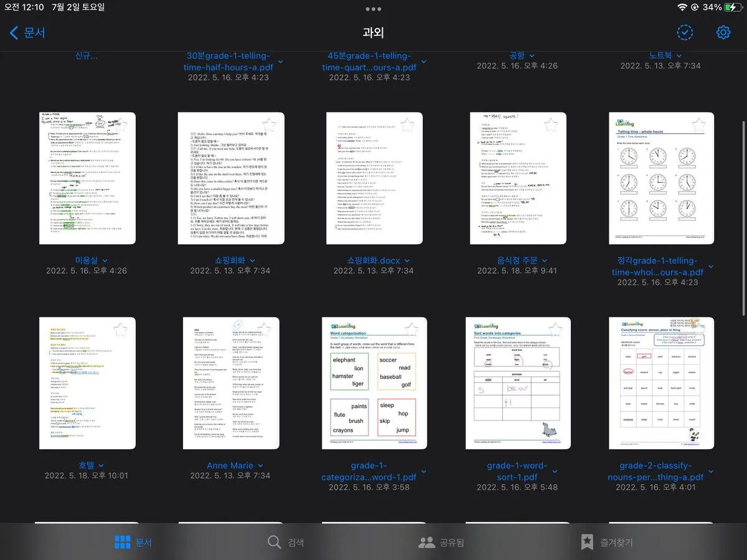Tap the three-dot multitasking indicator at top
The height and width of the screenshot is (560, 747).
(374, 9)
